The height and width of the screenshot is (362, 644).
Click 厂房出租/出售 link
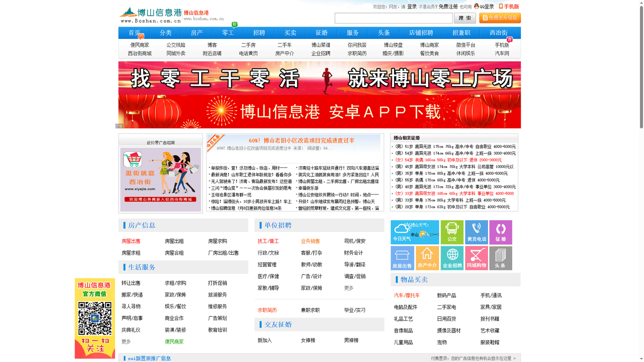coord(223,253)
